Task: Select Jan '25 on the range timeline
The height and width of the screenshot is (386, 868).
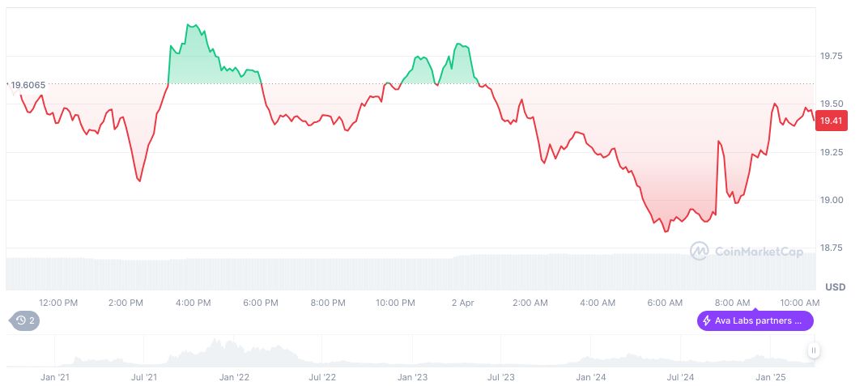Action: click(x=770, y=376)
